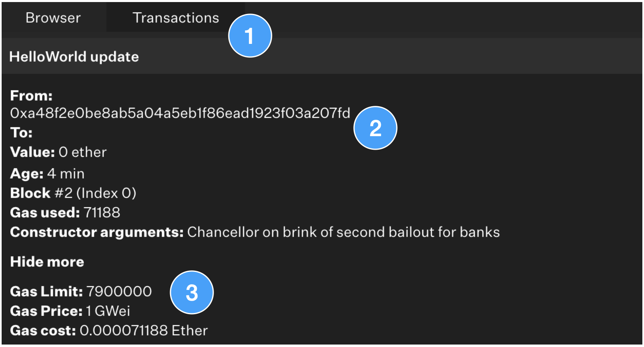Click the To: field label

tap(21, 132)
